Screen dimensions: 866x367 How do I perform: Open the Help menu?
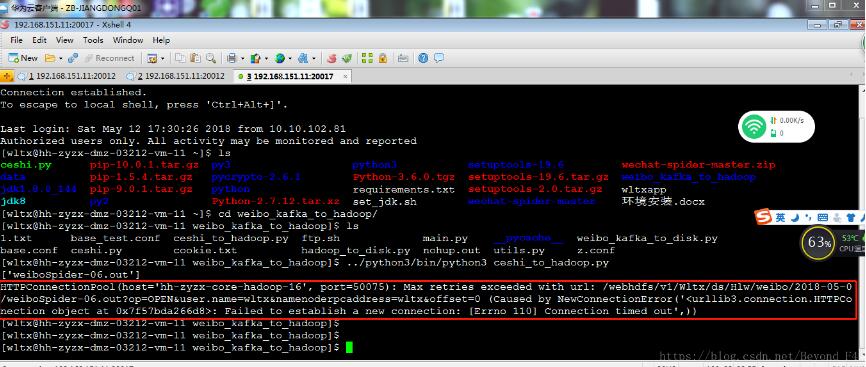click(161, 40)
